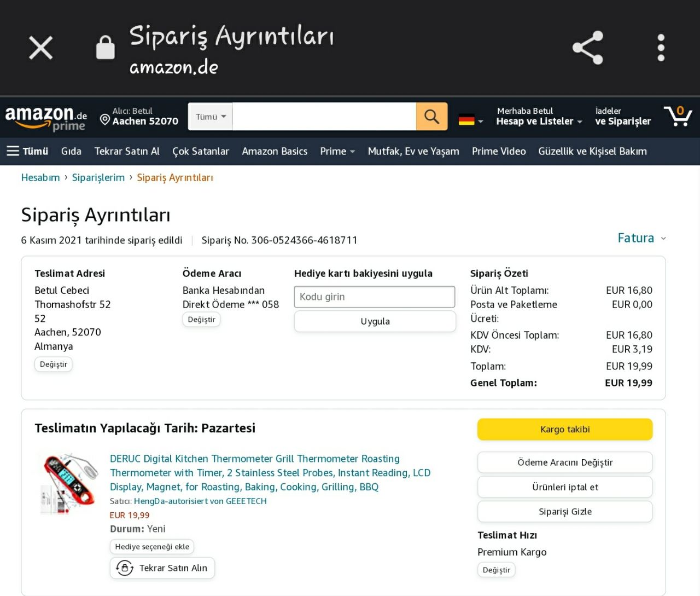Open the Prime menu in navigation bar
The height and width of the screenshot is (596, 700).
pyautogui.click(x=337, y=151)
